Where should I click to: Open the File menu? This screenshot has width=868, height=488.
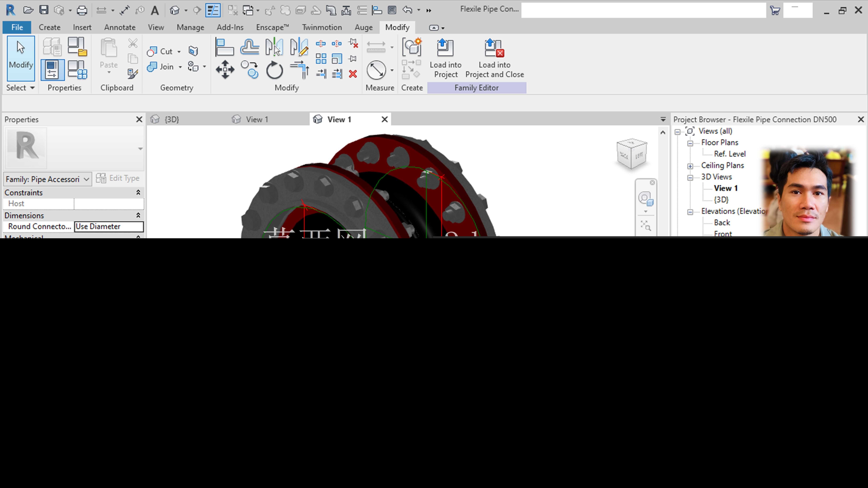(x=17, y=27)
